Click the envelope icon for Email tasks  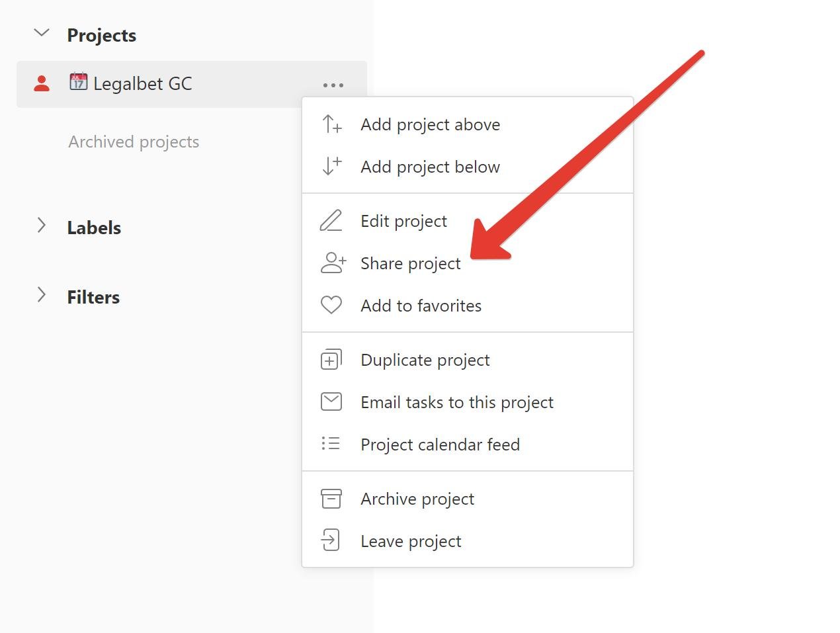331,401
